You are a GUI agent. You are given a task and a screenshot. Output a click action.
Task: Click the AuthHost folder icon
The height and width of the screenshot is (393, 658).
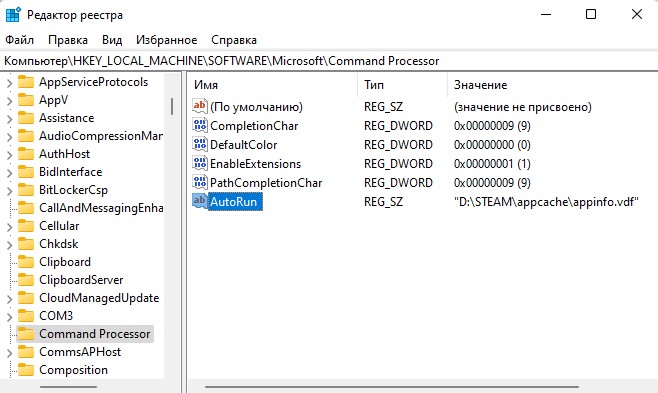pos(26,154)
